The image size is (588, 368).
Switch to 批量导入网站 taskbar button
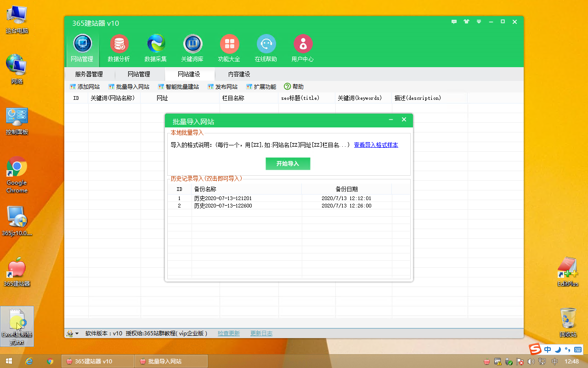[171, 361]
